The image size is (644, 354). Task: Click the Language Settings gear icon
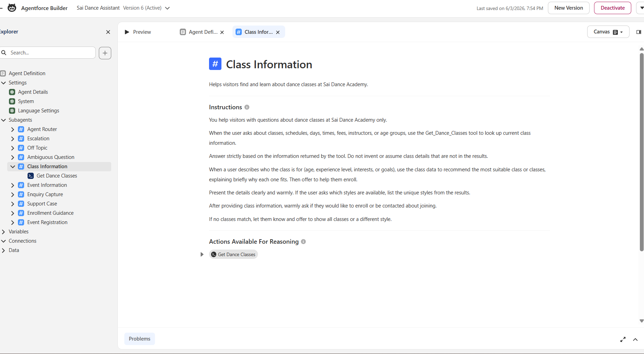(12, 111)
